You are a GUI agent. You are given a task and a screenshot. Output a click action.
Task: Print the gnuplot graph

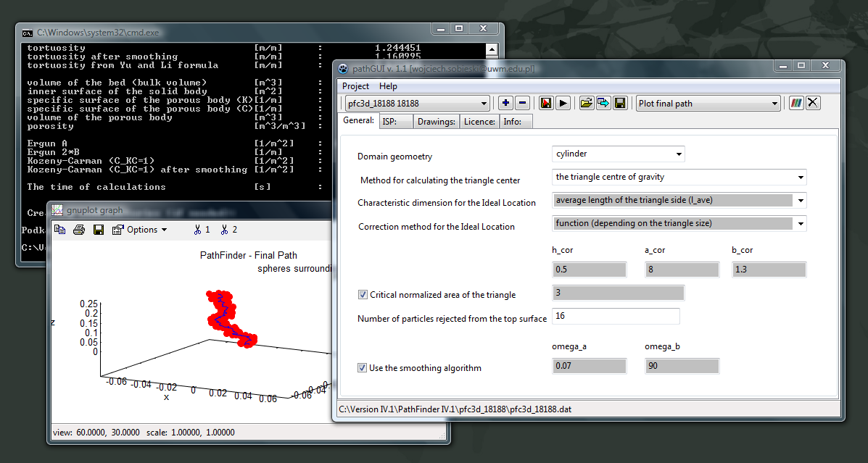78,229
